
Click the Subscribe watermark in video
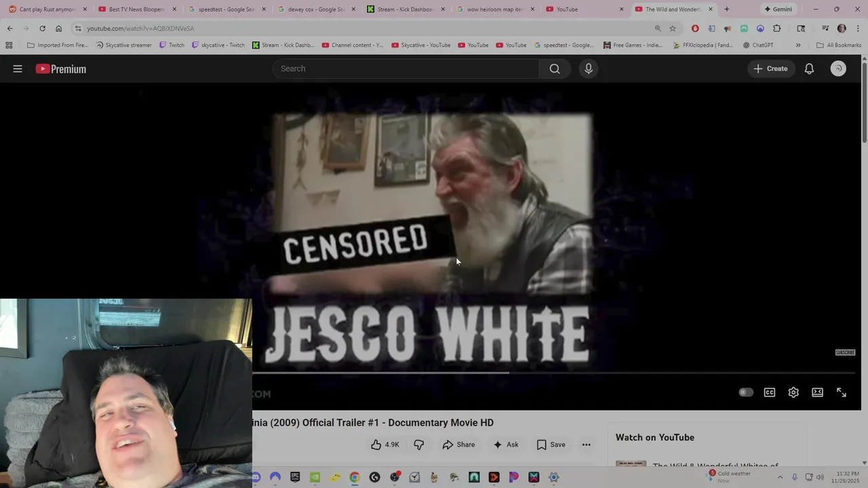[x=845, y=352]
